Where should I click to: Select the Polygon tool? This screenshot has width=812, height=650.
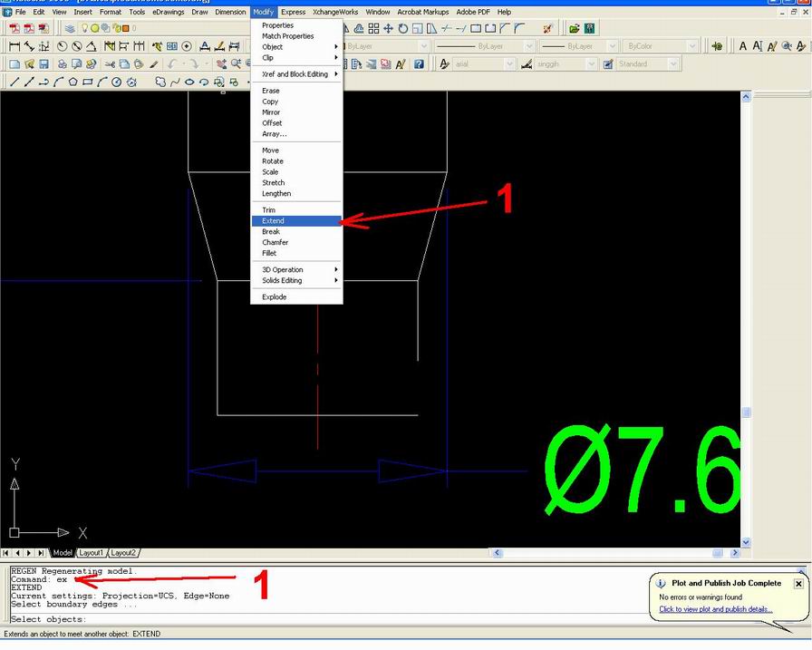(x=73, y=82)
